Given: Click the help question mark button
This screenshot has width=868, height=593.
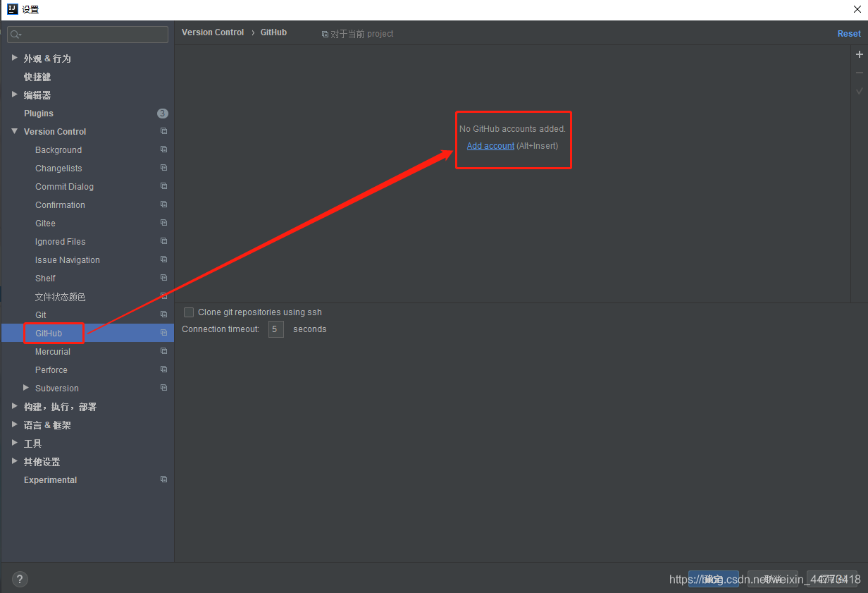Looking at the screenshot, I should pos(20,580).
